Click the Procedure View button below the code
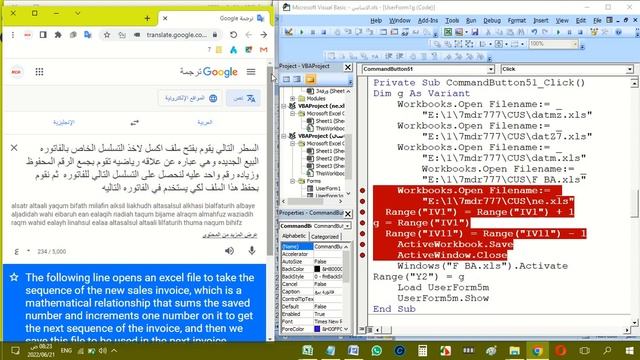This screenshot has width=640, height=360. (x=362, y=329)
